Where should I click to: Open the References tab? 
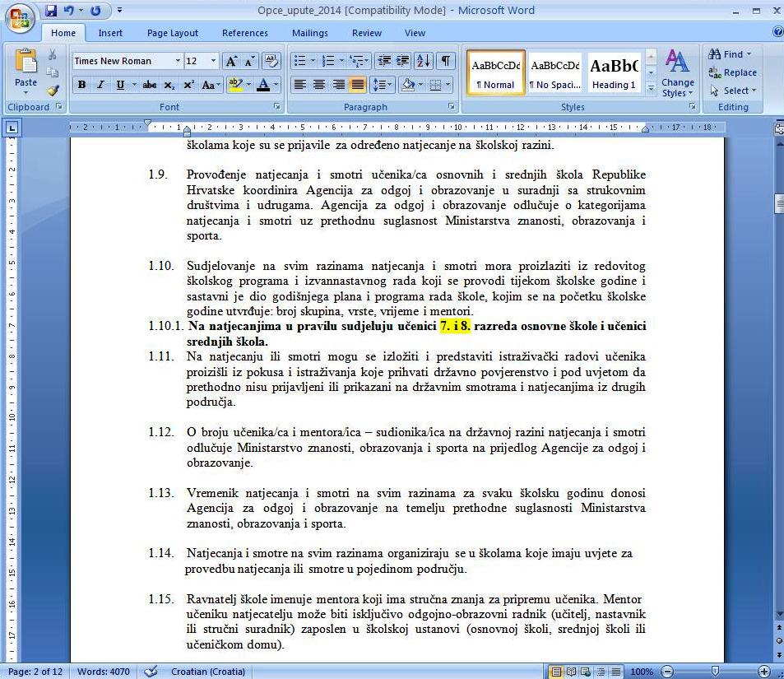(x=244, y=33)
